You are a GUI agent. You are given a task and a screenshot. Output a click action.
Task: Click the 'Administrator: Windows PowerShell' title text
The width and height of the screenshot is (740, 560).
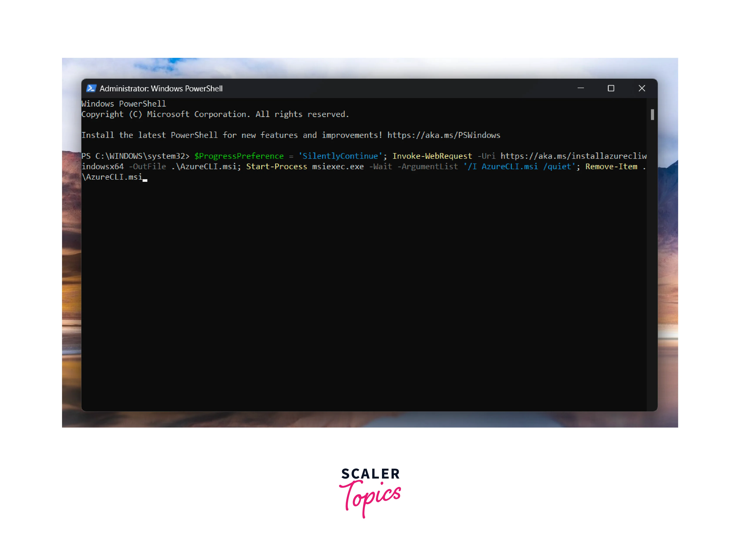(161, 89)
